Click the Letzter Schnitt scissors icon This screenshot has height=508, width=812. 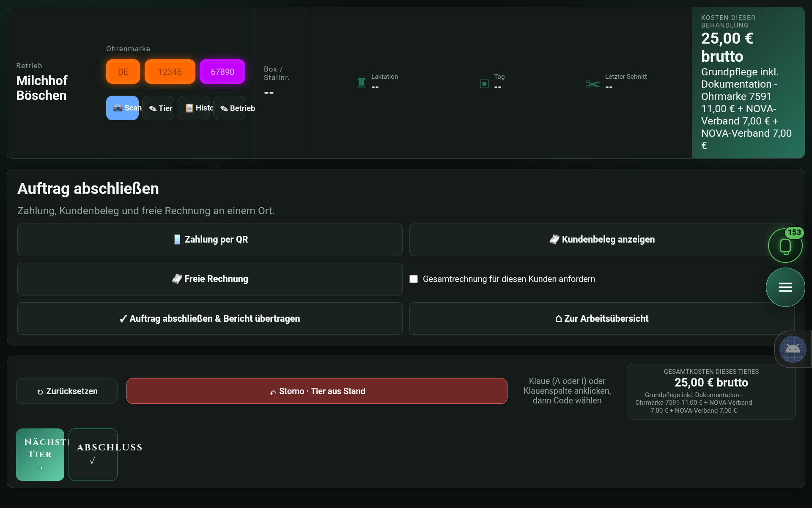click(x=593, y=84)
